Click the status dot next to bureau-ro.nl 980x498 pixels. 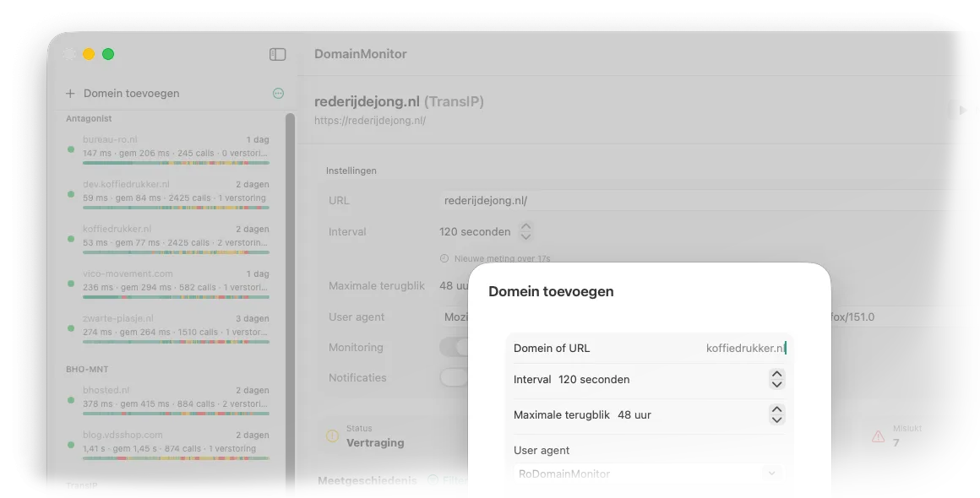pos(71,149)
